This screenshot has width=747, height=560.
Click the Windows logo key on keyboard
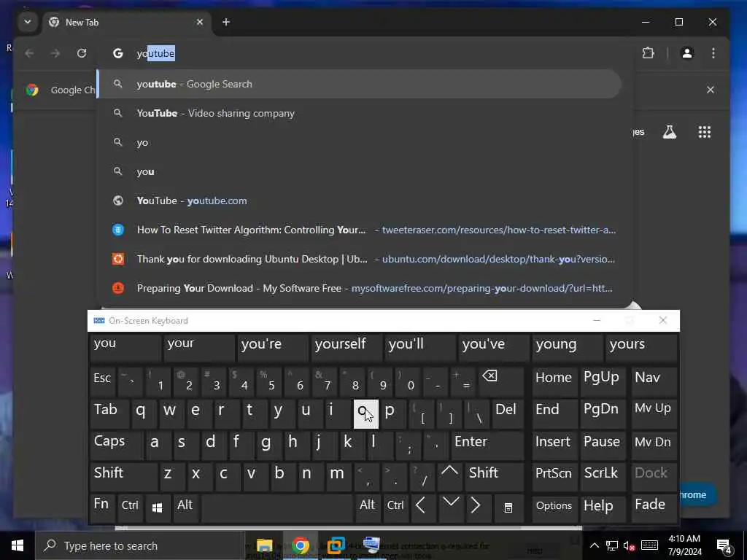pyautogui.click(x=158, y=507)
